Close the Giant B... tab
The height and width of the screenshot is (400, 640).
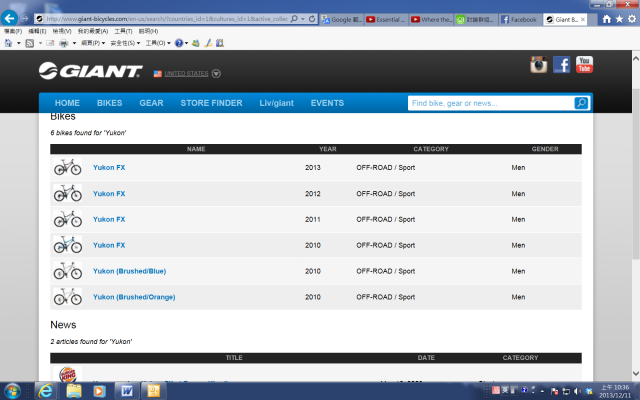coord(582,19)
